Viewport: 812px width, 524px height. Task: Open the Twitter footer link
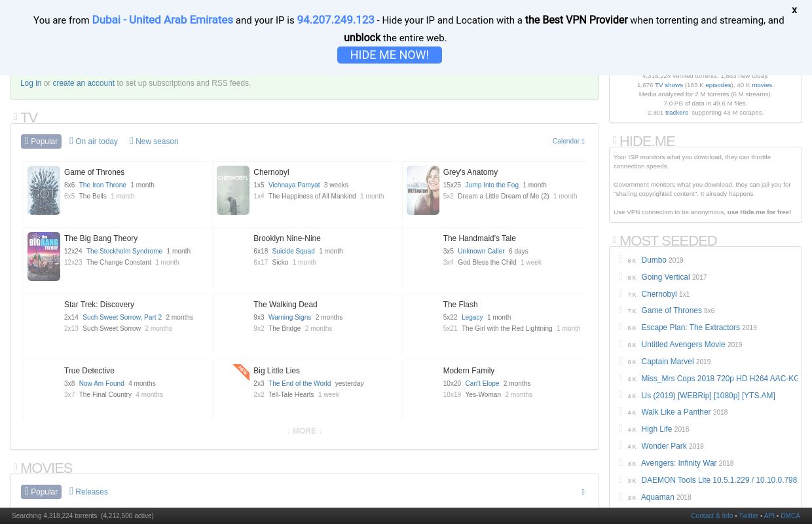748,516
